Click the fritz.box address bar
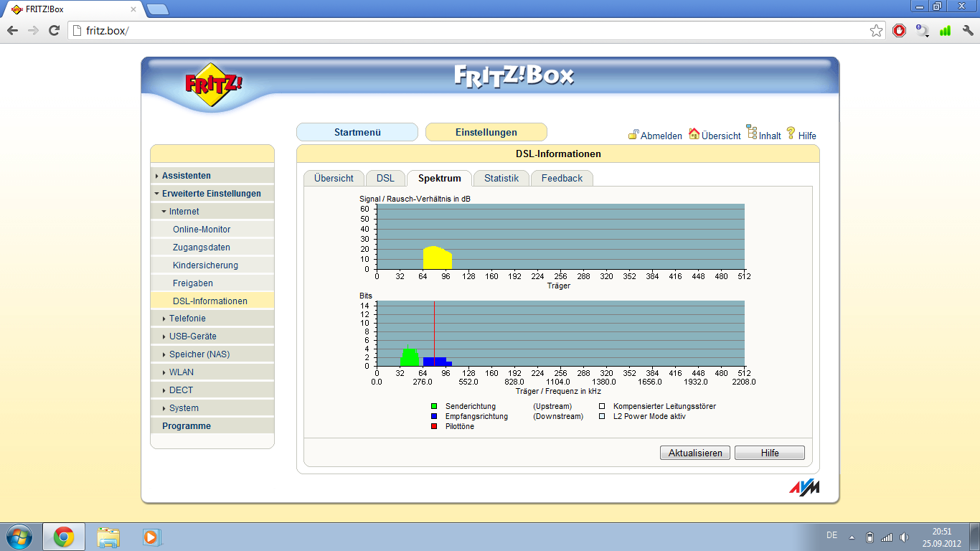The height and width of the screenshot is (551, 980). [466, 31]
